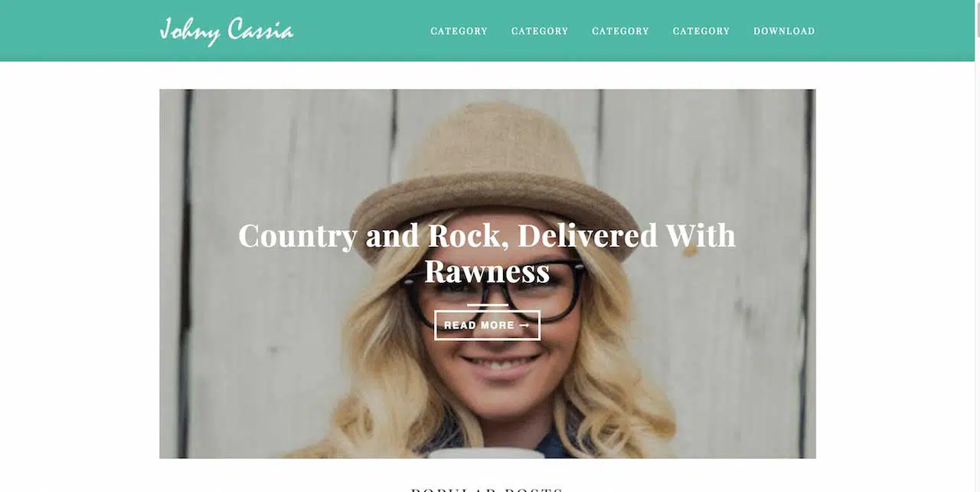Click the READ MORE button
The height and width of the screenshot is (492, 980).
click(487, 325)
